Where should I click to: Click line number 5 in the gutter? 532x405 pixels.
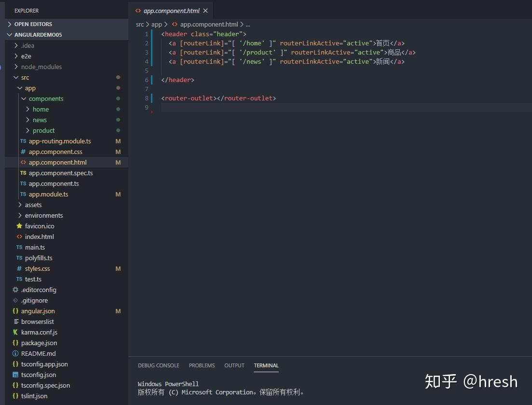pos(147,70)
